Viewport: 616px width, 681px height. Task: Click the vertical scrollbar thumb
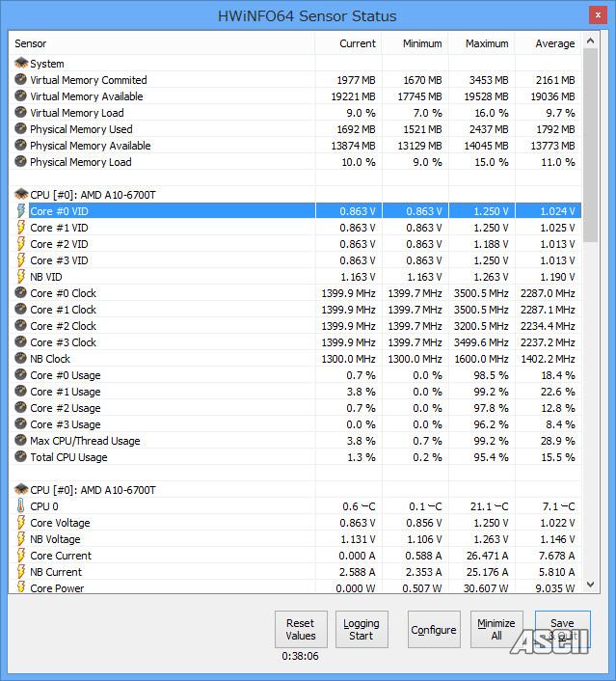[x=590, y=145]
